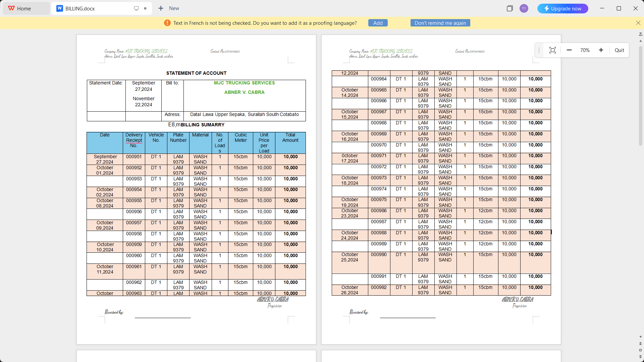
Task: Zoom out with the minus icon
Action: [569, 50]
